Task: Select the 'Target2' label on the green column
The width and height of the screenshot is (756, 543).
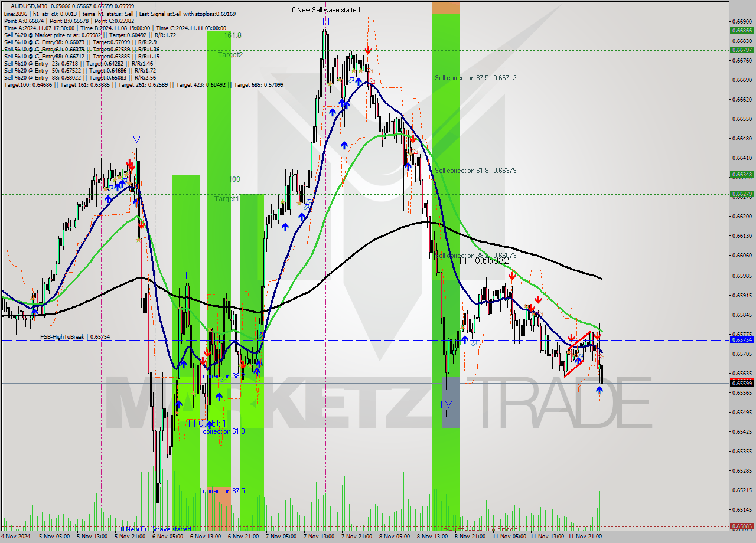Action: [x=230, y=55]
